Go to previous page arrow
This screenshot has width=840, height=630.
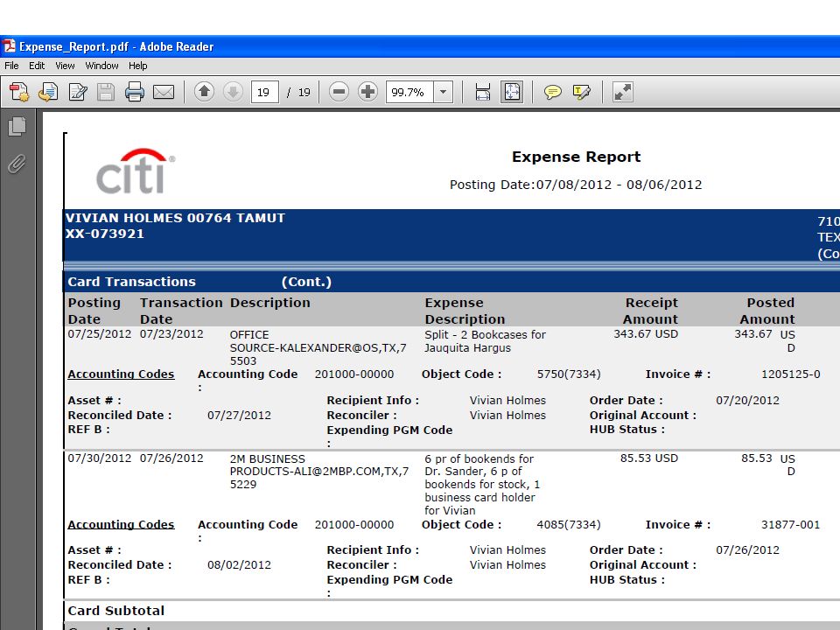[204, 92]
